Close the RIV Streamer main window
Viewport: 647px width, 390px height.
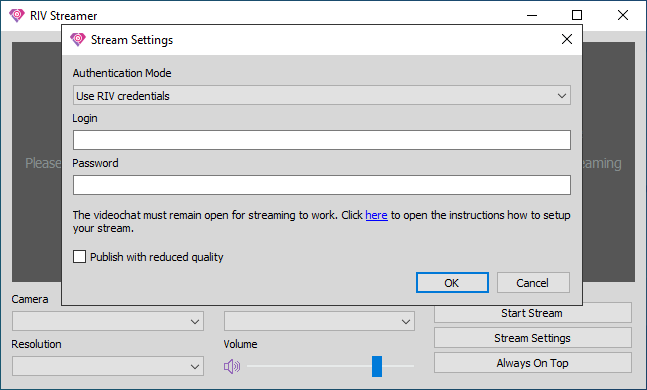pyautogui.click(x=623, y=15)
